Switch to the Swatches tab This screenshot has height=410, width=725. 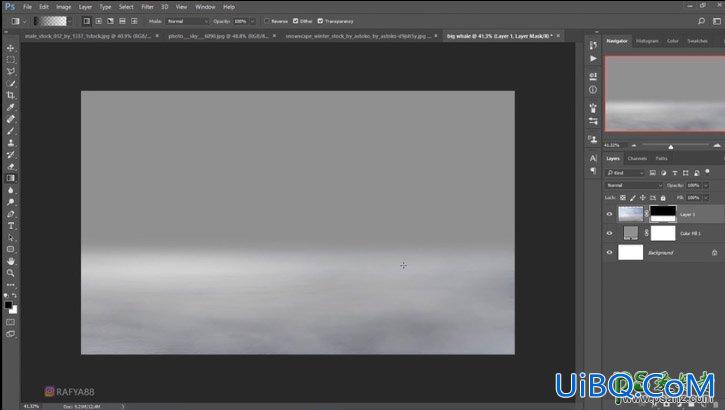coord(697,41)
